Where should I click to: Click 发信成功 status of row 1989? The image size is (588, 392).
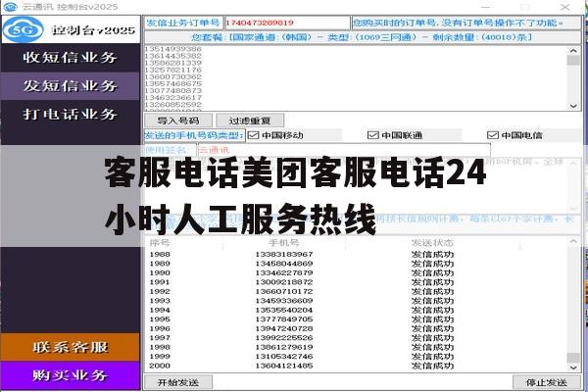(432, 264)
